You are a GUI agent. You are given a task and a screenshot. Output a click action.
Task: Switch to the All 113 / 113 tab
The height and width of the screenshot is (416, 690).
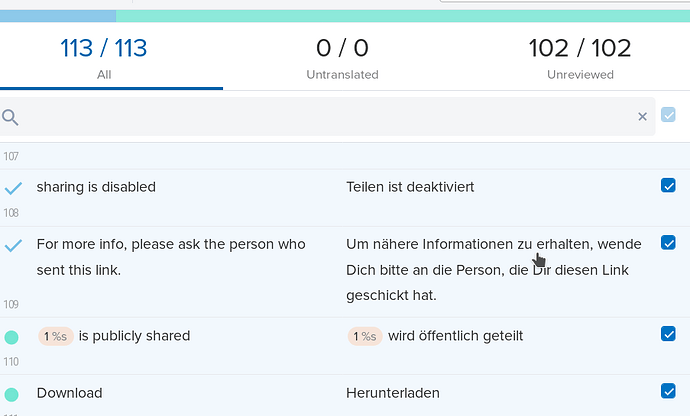click(104, 57)
